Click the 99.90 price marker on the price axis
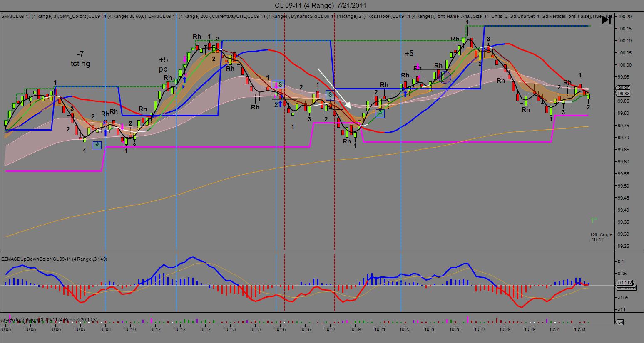 [x=624, y=88]
